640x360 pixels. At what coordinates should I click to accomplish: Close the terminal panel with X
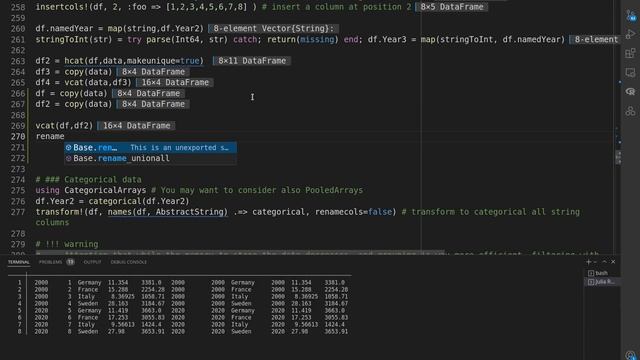click(x=613, y=262)
